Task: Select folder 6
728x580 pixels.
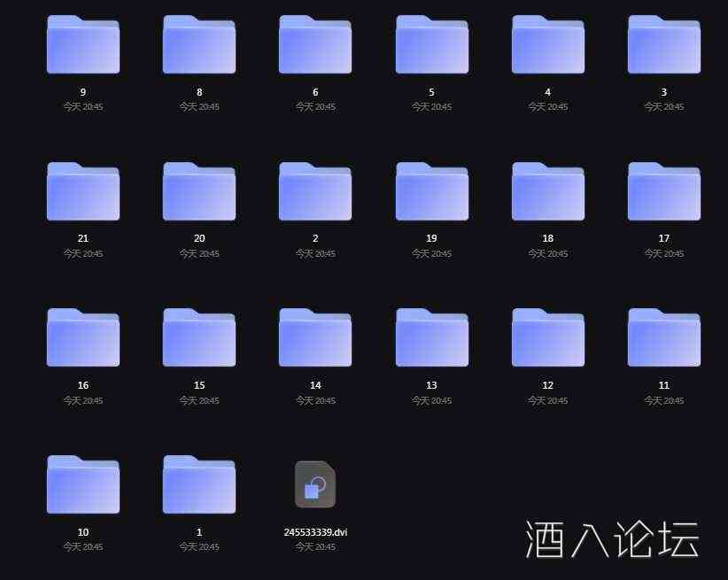Action: 314,45
